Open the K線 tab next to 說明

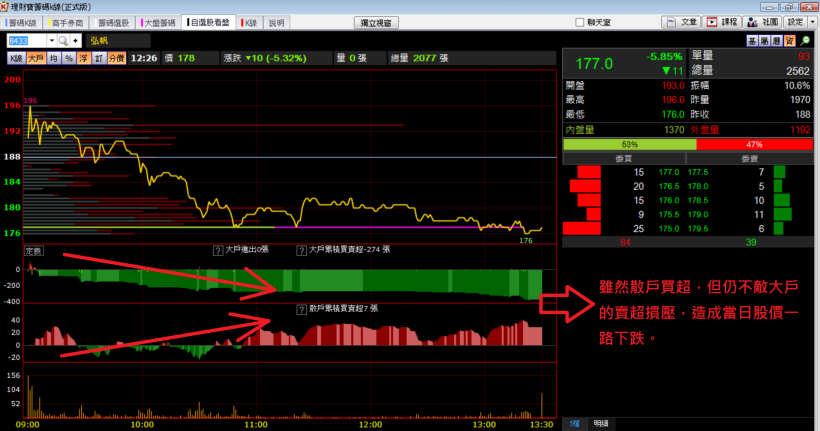(x=250, y=23)
